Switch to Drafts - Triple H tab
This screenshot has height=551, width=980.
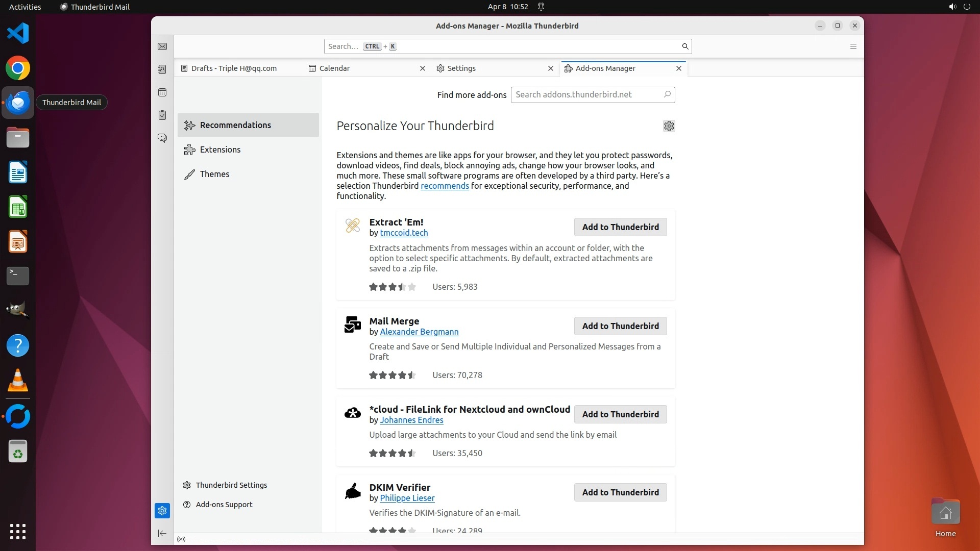pyautogui.click(x=234, y=68)
